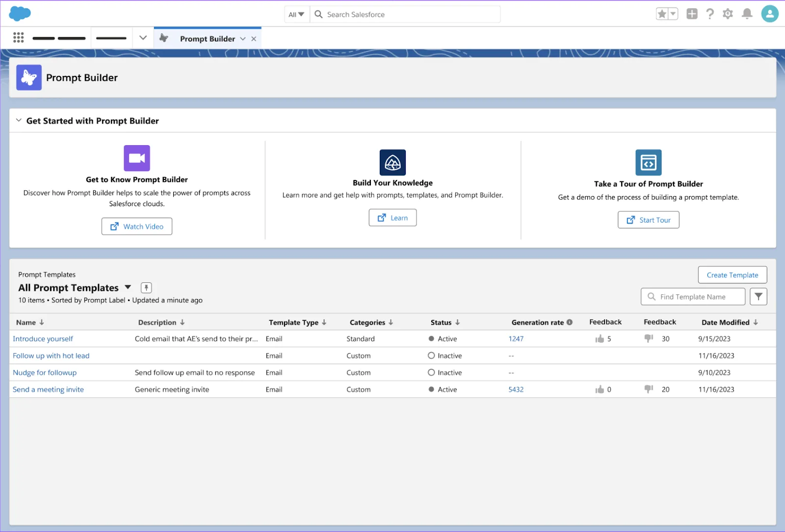Click generation rate 5432 link

[x=516, y=389]
